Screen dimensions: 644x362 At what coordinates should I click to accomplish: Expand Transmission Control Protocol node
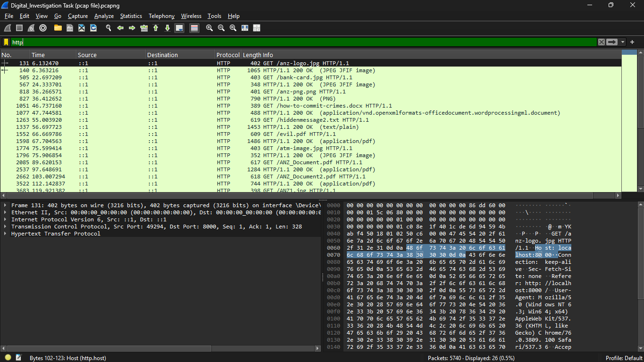pos(5,227)
